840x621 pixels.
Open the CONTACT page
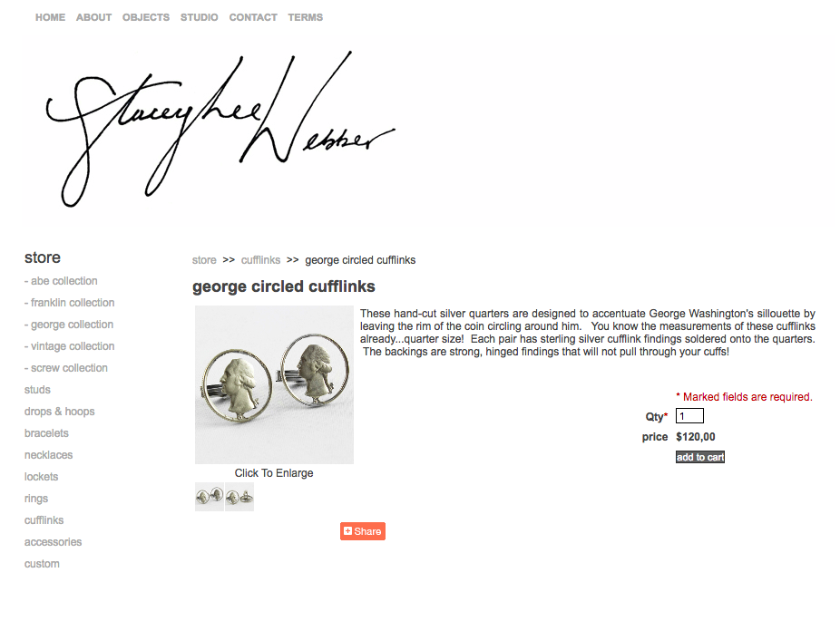253,17
